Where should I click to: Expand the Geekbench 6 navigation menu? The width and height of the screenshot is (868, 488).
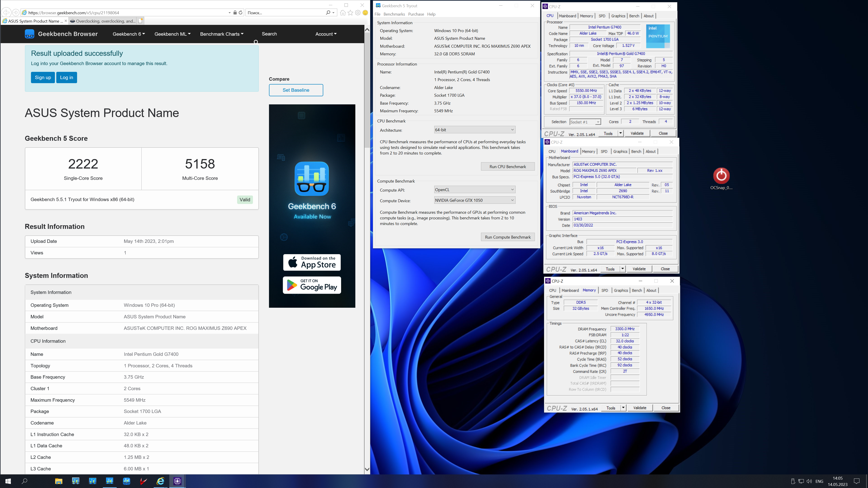(x=129, y=34)
